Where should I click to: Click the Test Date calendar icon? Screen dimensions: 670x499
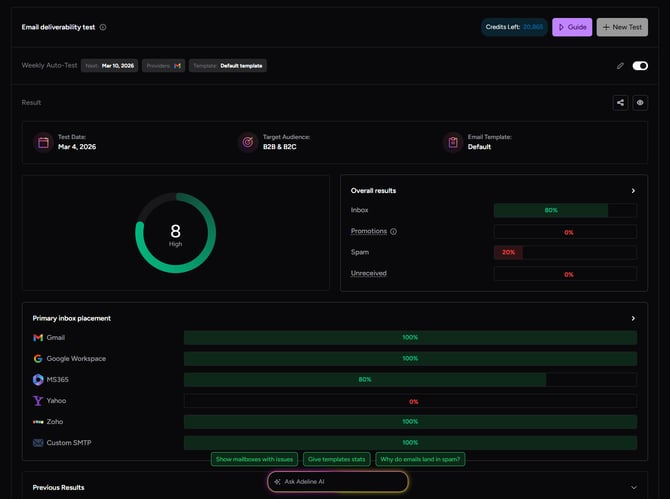pyautogui.click(x=43, y=142)
